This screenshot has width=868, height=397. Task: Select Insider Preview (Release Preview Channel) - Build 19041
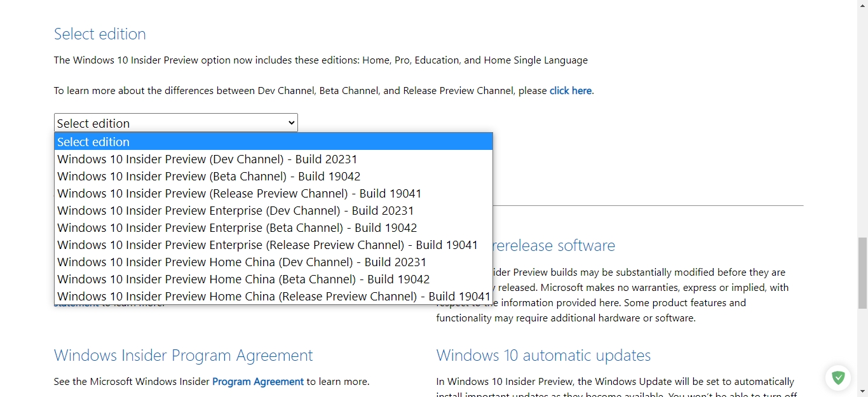273,193
